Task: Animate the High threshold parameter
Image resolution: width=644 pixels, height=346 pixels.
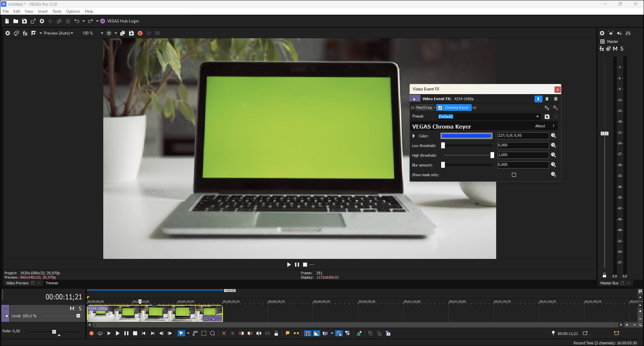Action: coord(553,155)
